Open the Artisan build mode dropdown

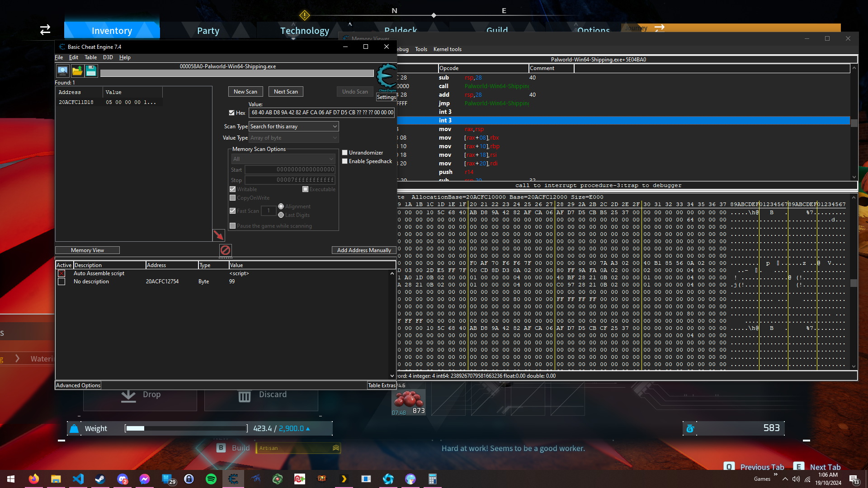(298, 448)
